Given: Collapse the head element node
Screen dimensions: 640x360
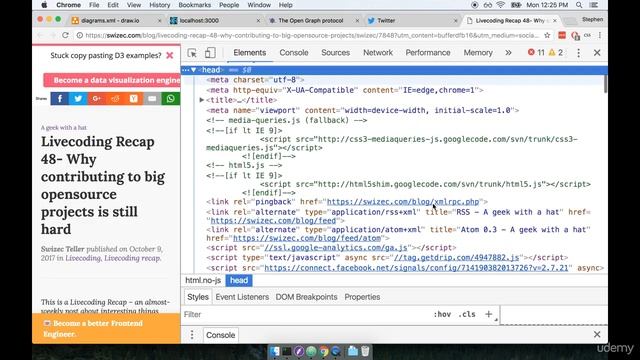Looking at the screenshot, I should pyautogui.click(x=193, y=70).
